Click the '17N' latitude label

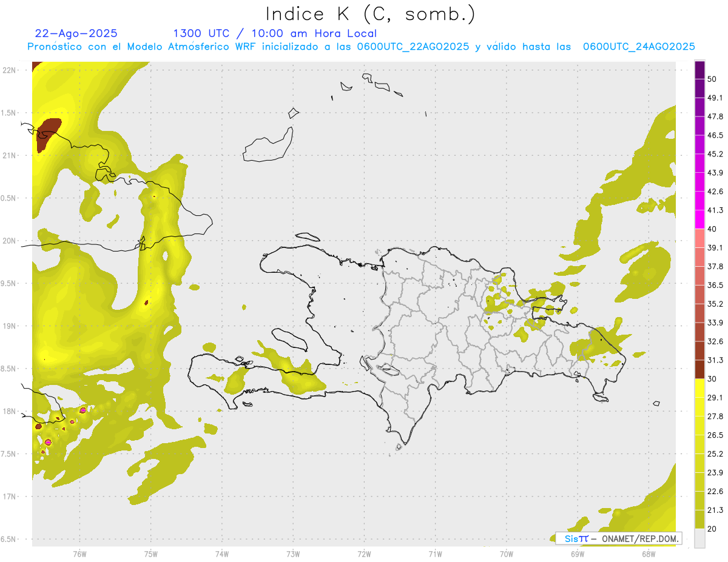(x=9, y=497)
